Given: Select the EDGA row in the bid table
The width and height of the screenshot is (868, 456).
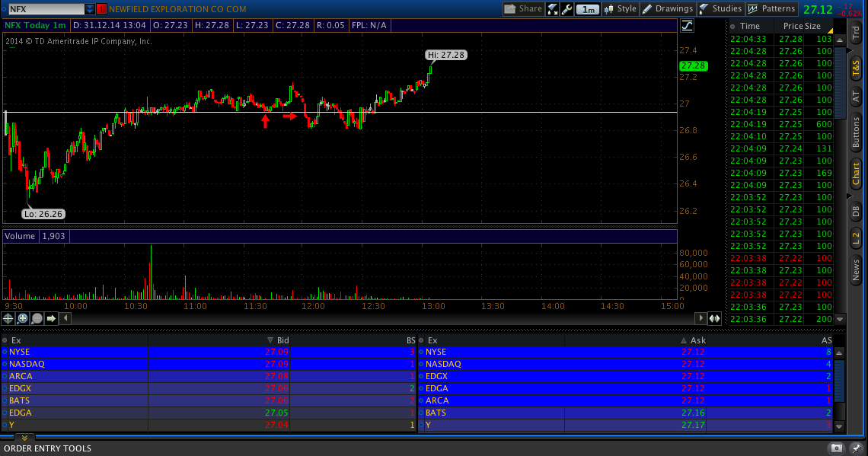Looking at the screenshot, I should pos(209,413).
